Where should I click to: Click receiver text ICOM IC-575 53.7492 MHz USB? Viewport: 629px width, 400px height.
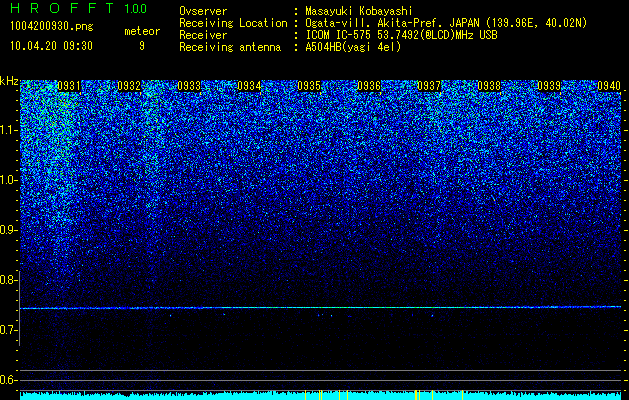click(401, 35)
